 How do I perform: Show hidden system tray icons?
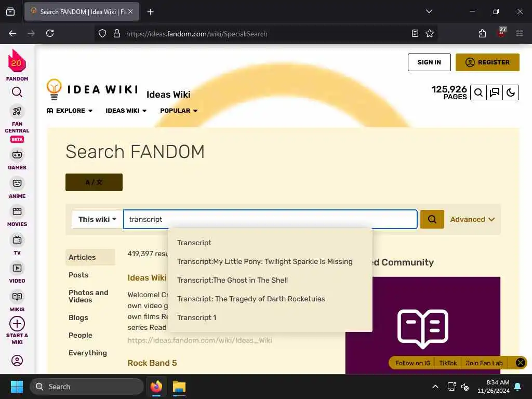click(x=435, y=387)
